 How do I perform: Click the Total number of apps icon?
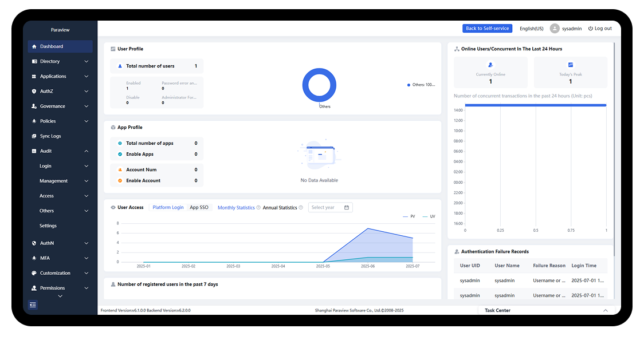pyautogui.click(x=120, y=143)
